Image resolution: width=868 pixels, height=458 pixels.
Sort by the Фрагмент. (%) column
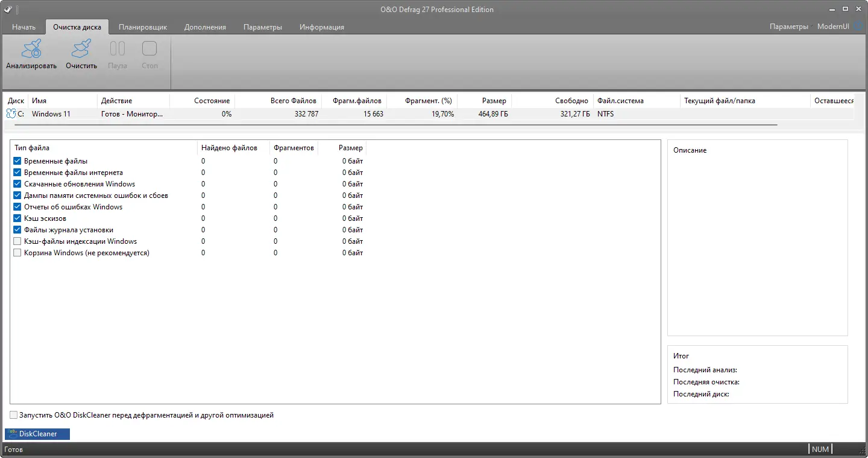[x=422, y=101]
